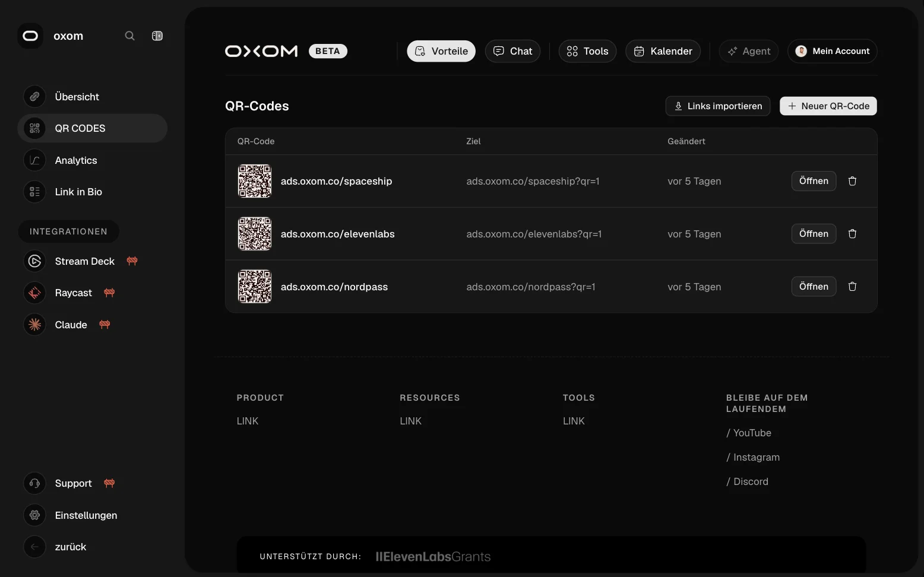Click Öffnen for the nordpass QR code
The width and height of the screenshot is (924, 577).
click(814, 287)
